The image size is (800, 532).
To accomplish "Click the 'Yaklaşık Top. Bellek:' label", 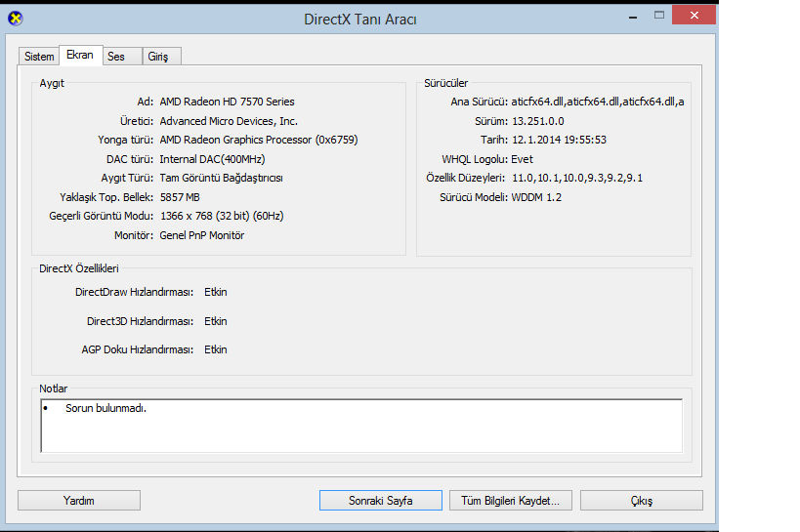I will (106, 197).
